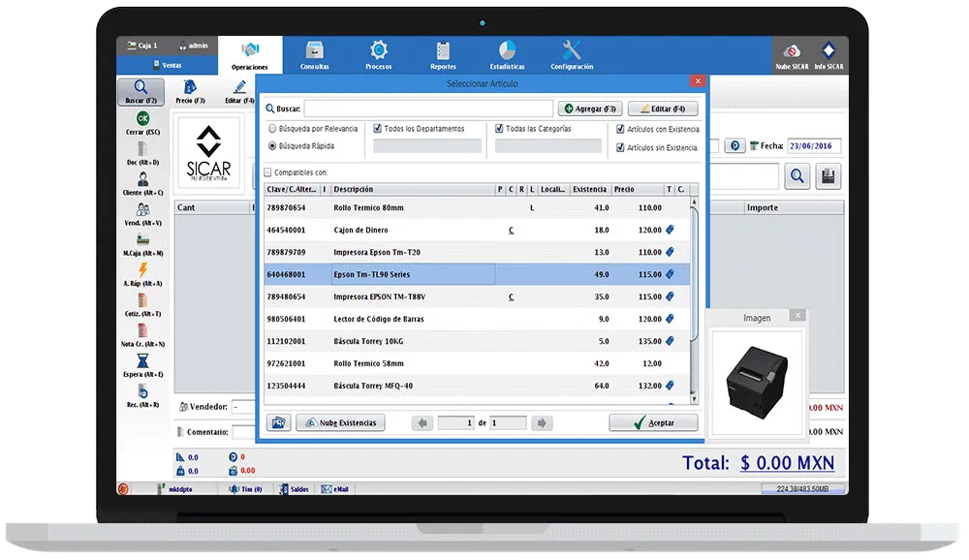
Task: Open the categories dropdown field
Action: pyautogui.click(x=548, y=146)
